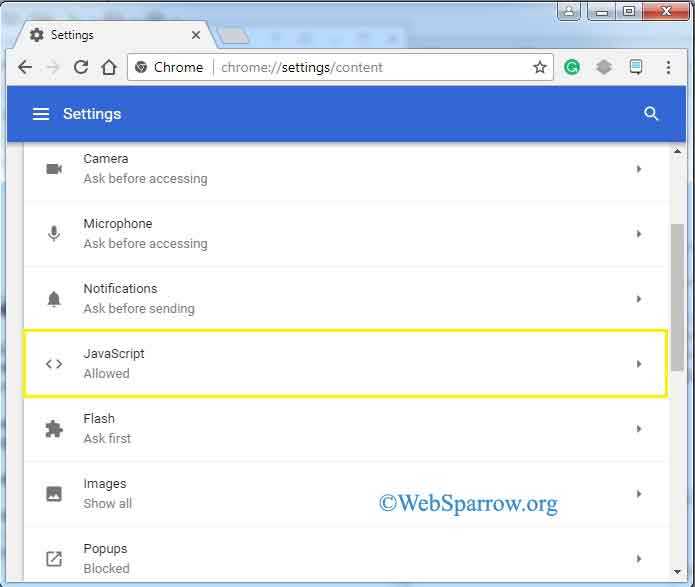Expand the JavaScript settings arrow
Image resolution: width=695 pixels, height=587 pixels.
[639, 364]
